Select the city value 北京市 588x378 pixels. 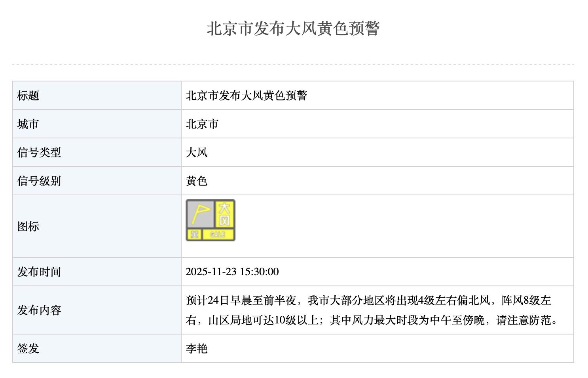click(x=202, y=124)
